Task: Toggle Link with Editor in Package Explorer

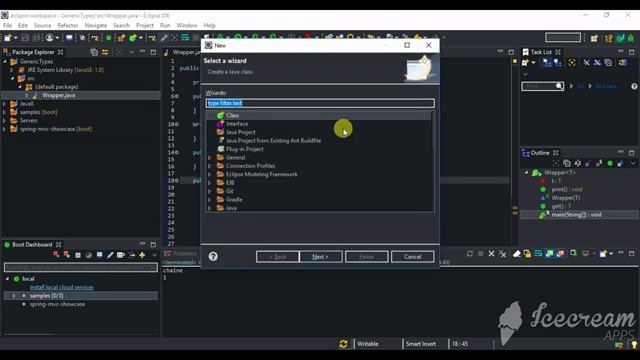Action: pos(105,52)
